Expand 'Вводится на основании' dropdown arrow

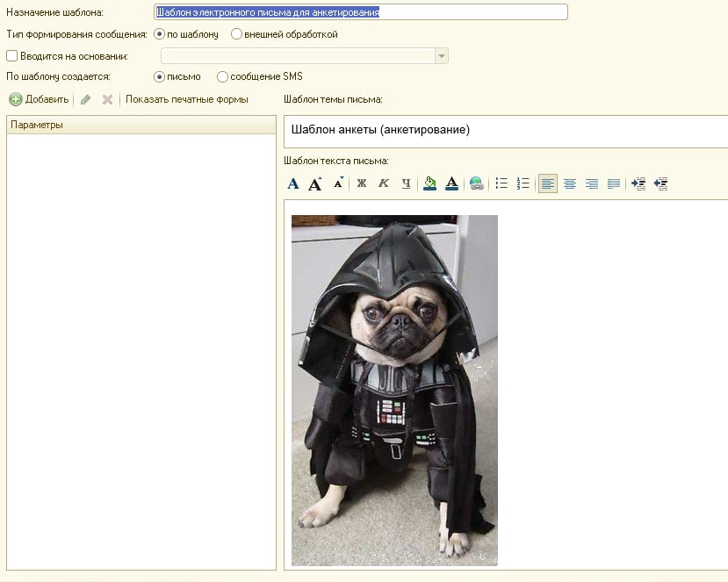point(442,56)
